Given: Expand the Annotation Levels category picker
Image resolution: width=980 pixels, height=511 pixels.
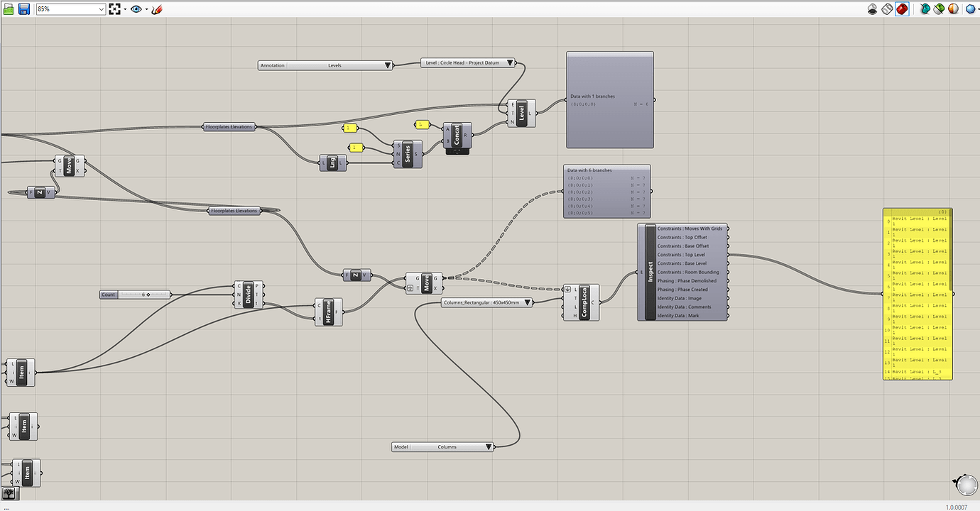Looking at the screenshot, I should click(x=326, y=65).
